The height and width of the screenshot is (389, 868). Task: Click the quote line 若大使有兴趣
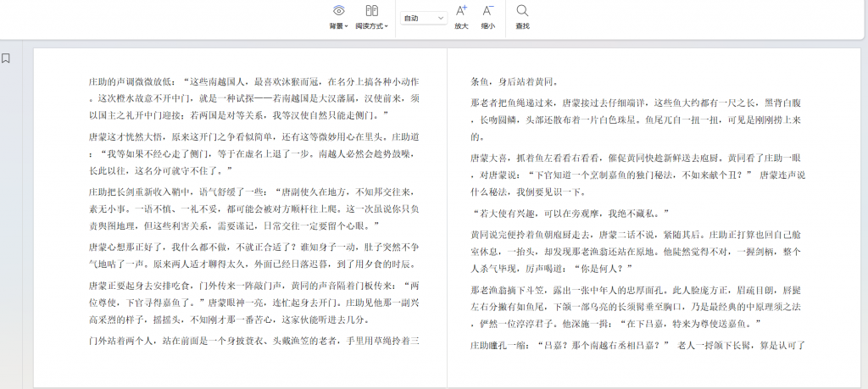pos(570,213)
